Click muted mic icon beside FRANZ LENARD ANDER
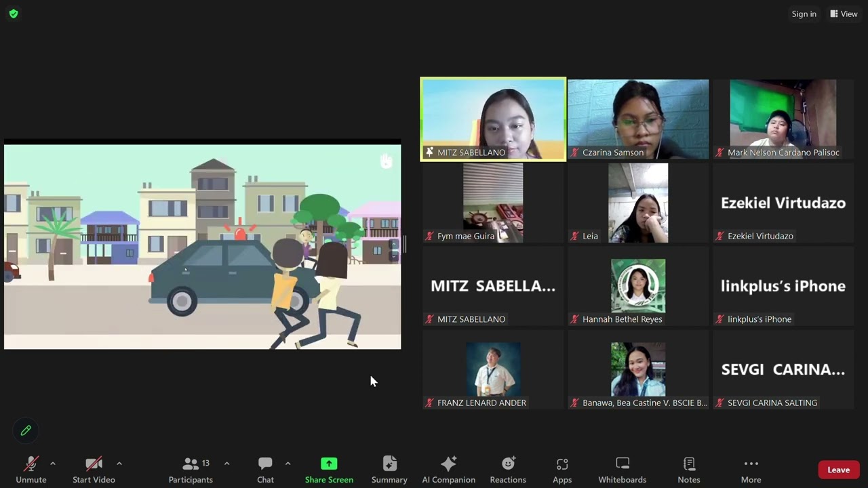 coord(429,403)
